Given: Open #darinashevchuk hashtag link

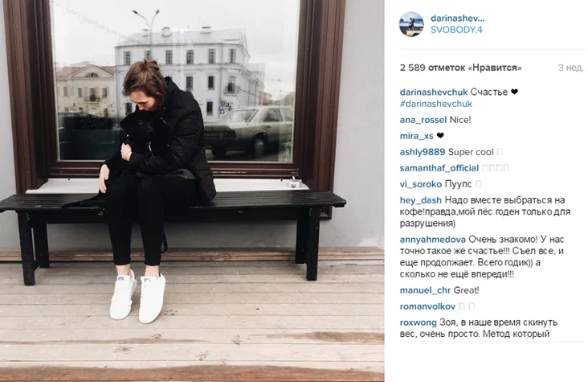Looking at the screenshot, I should (x=435, y=104).
